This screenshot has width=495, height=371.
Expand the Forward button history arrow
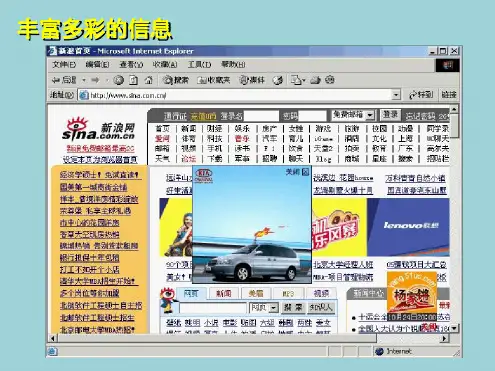[x=107, y=80]
